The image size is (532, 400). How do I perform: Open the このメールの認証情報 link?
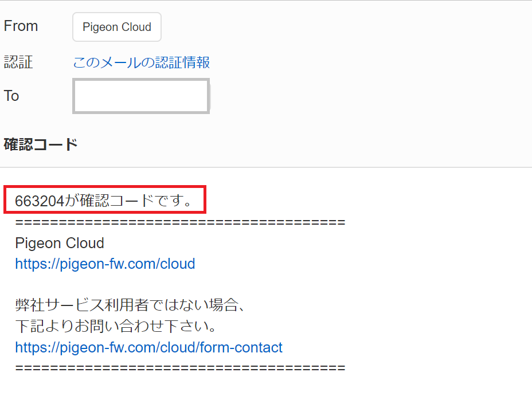pyautogui.click(x=142, y=62)
